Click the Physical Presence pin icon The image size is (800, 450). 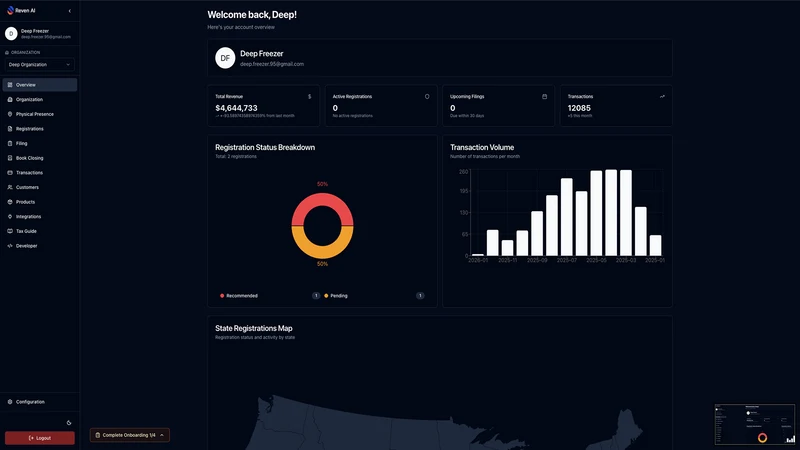click(x=10, y=114)
